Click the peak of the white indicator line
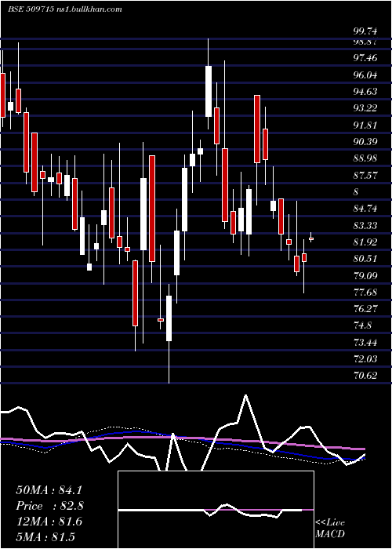Viewport: 392px width, 549px height. [245, 395]
